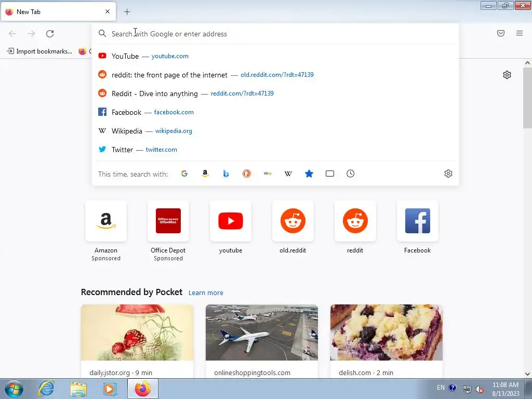Search this time with Wikipedia icon
Viewport: 532px width, 399px height.
pos(288,174)
